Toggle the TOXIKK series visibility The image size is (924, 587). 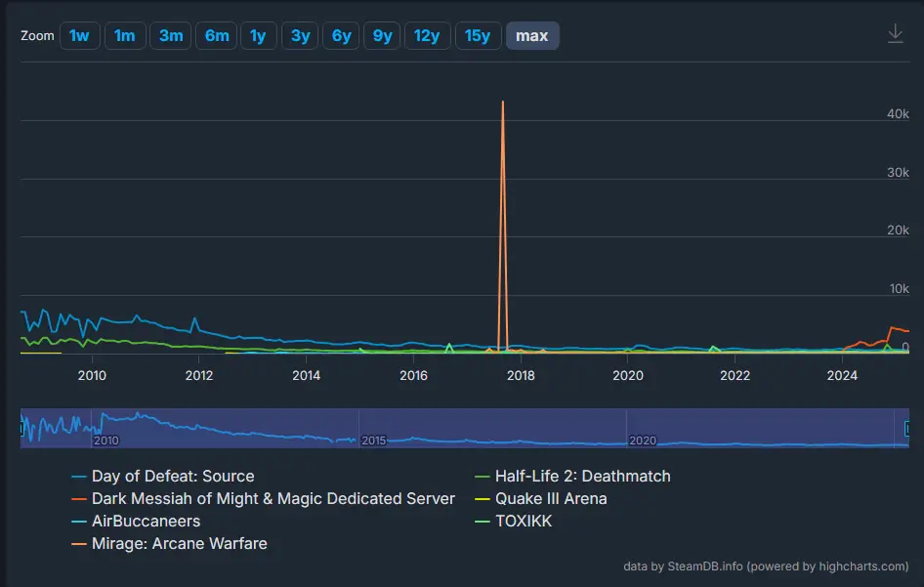click(525, 522)
